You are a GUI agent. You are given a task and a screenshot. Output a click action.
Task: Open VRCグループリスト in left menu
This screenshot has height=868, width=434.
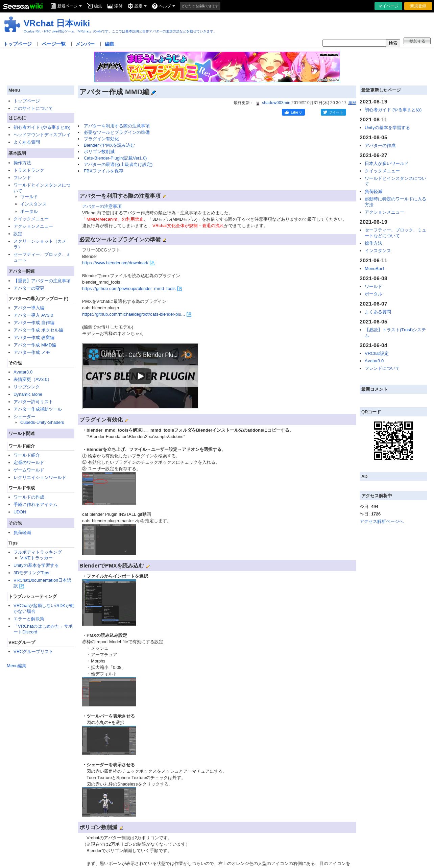pos(33,652)
